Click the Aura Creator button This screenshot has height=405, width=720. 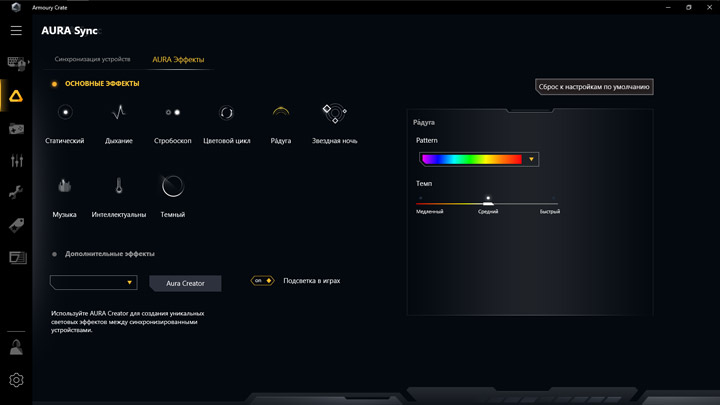(x=185, y=283)
